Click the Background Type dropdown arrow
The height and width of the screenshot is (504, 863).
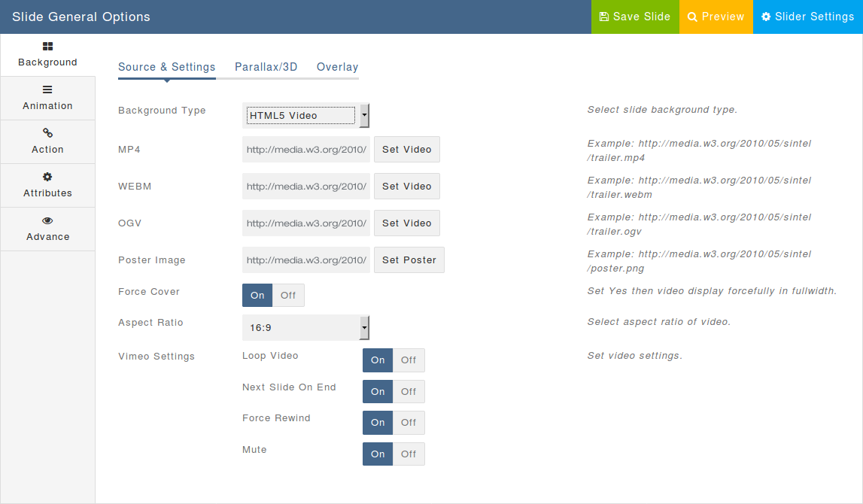[x=364, y=116]
